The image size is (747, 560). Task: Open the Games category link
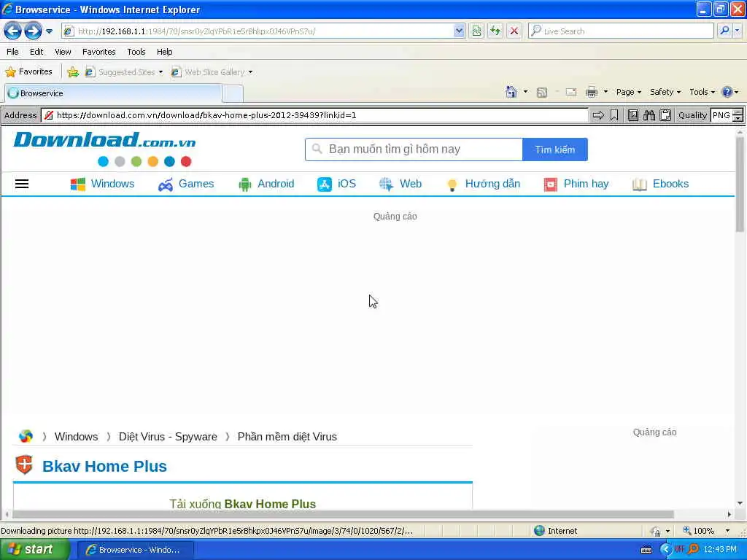click(x=186, y=184)
